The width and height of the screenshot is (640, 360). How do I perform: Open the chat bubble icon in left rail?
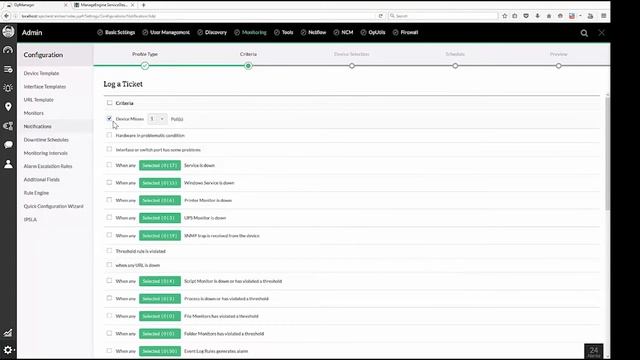tap(8, 145)
